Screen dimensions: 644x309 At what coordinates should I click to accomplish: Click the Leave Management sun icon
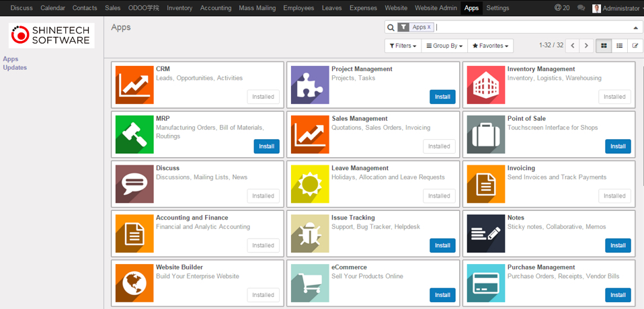tap(310, 184)
